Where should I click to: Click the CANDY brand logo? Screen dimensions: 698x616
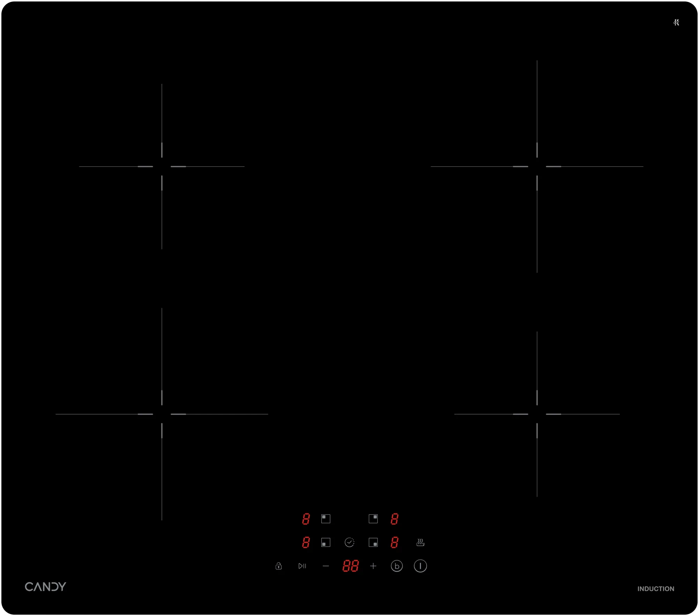(x=45, y=586)
